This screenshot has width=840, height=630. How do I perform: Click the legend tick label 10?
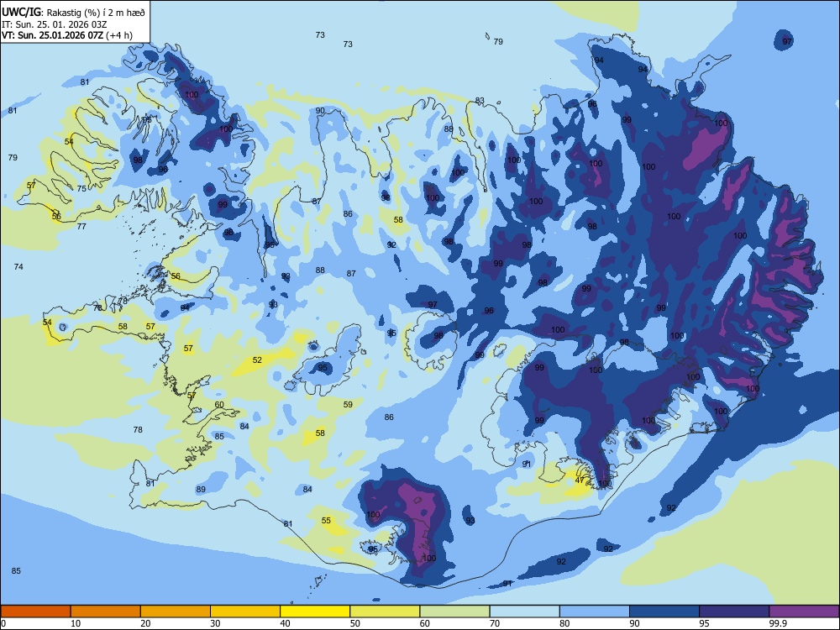(76, 623)
